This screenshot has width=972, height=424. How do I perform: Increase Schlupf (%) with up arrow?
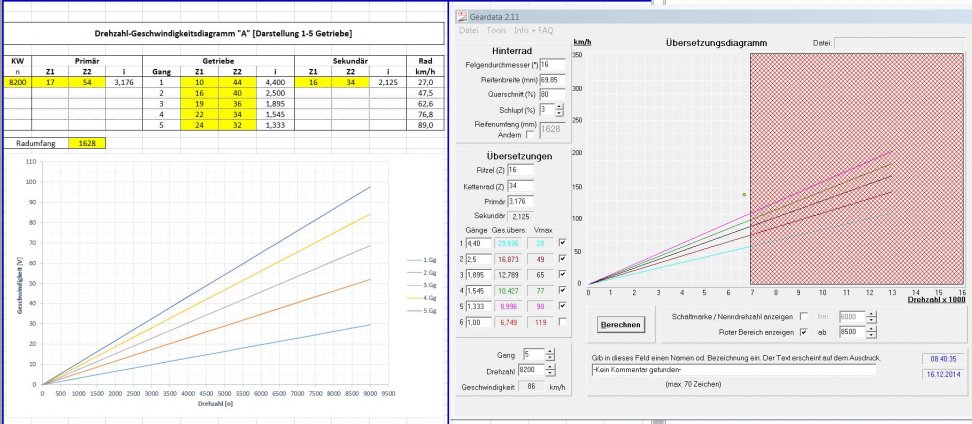coord(559,106)
